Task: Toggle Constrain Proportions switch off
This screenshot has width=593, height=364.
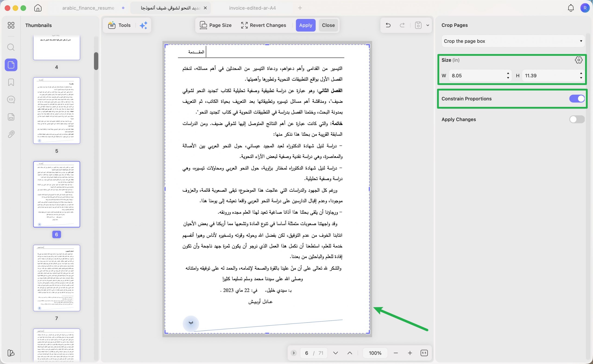Action: click(x=577, y=99)
